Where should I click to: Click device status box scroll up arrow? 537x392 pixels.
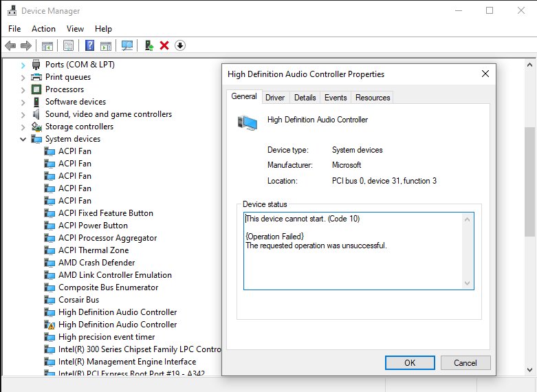point(467,219)
